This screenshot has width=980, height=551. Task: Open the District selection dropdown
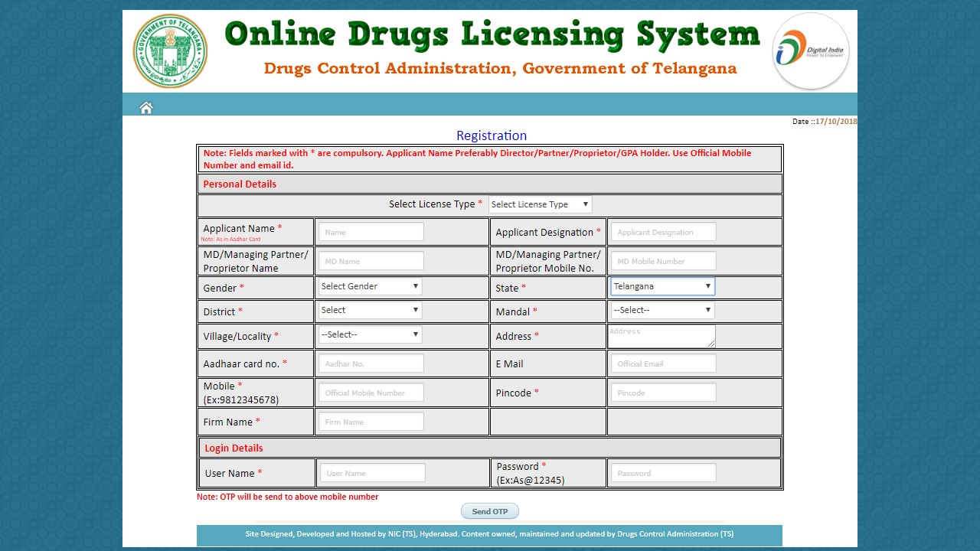[x=369, y=310]
